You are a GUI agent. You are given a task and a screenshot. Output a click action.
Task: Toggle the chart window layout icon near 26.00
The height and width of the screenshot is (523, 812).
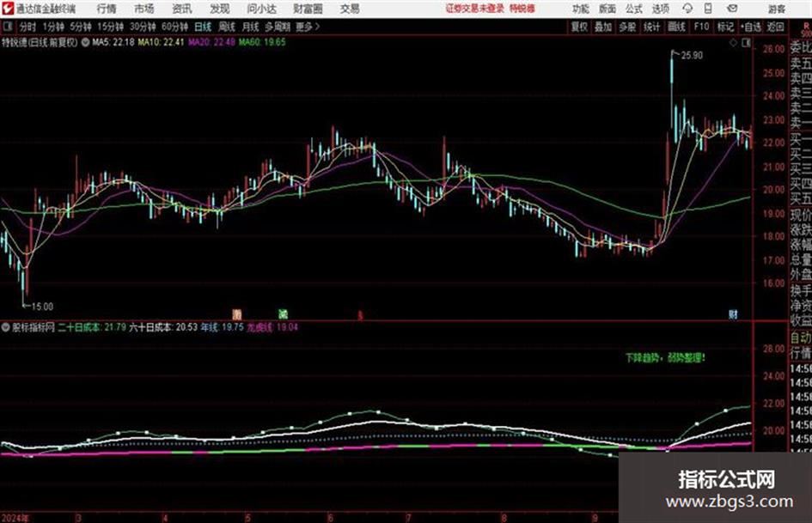click(746, 43)
